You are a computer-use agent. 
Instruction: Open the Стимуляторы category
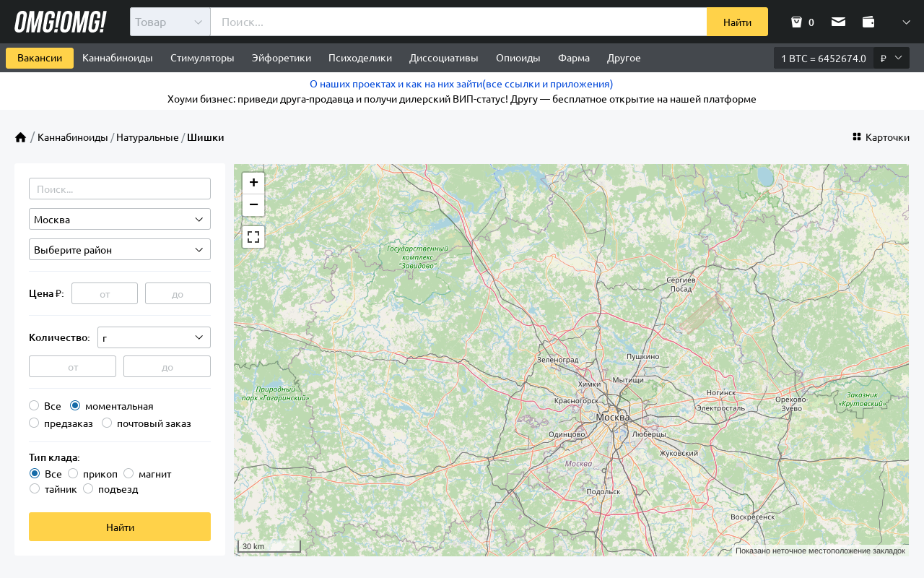(x=202, y=58)
